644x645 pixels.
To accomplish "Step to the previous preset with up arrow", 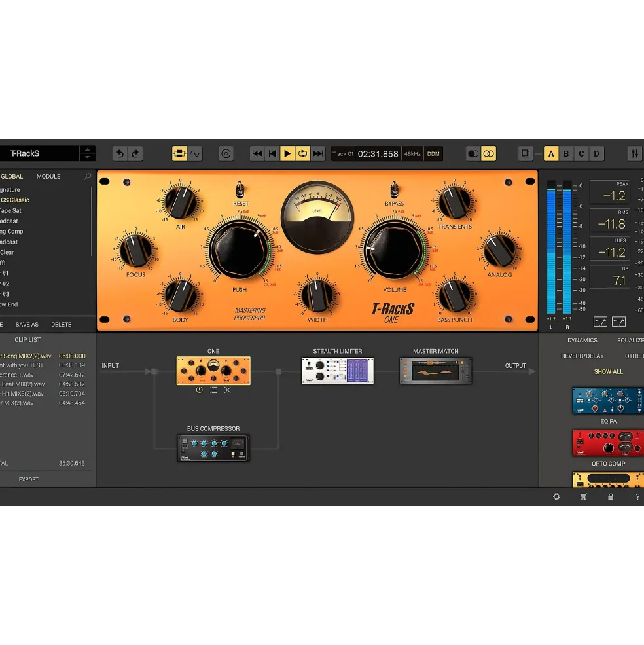I will click(87, 150).
